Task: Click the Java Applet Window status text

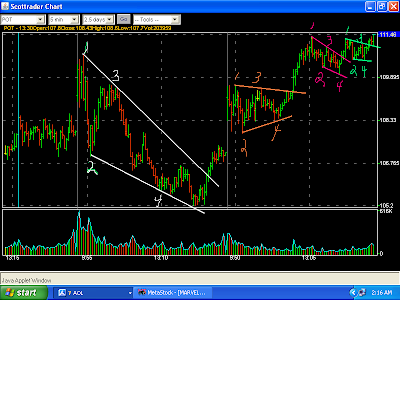Action: pyautogui.click(x=27, y=281)
